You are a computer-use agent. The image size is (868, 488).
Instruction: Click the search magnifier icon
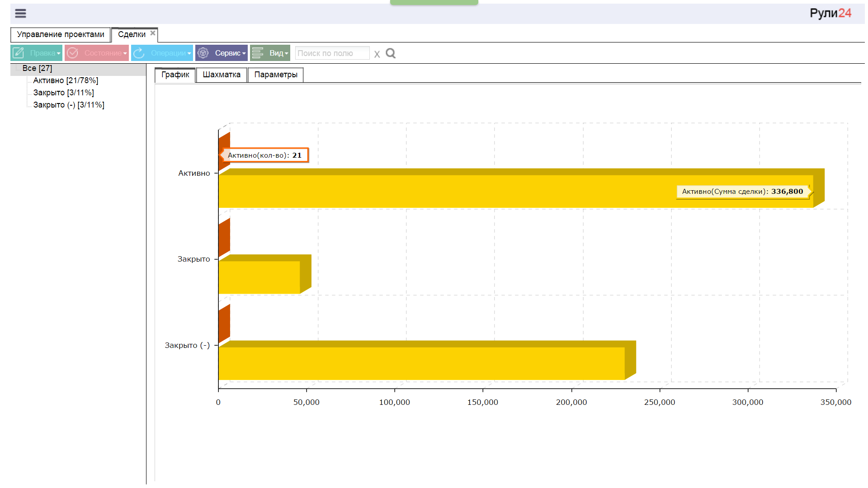[391, 53]
